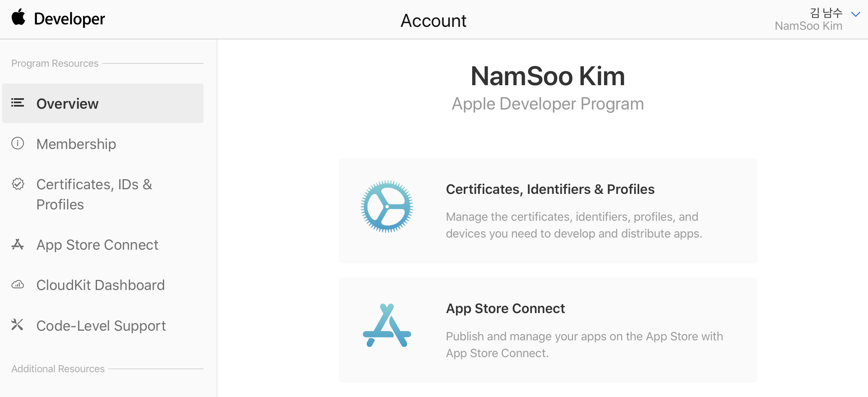Click the Account page heading
868x397 pixels.
coord(434,21)
